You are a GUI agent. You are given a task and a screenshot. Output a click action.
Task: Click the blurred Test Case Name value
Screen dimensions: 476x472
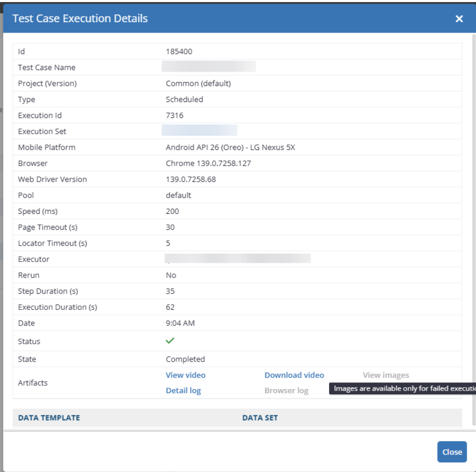pos(209,66)
